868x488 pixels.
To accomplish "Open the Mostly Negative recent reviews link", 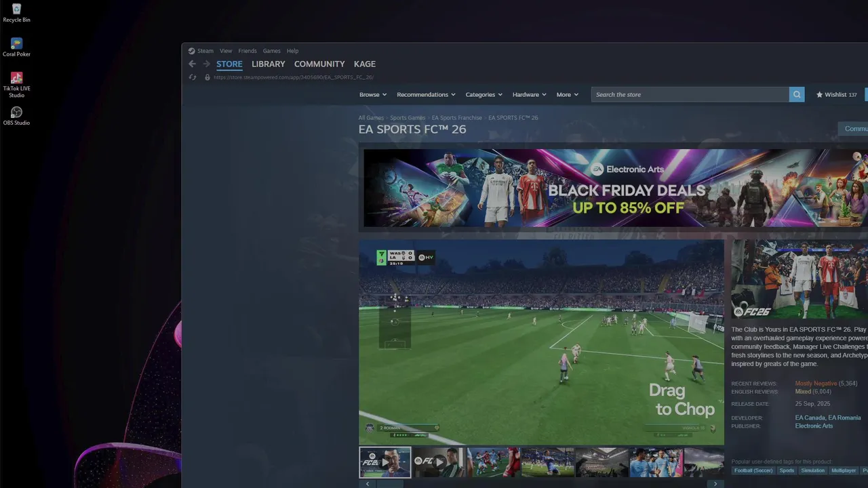I will tap(816, 384).
